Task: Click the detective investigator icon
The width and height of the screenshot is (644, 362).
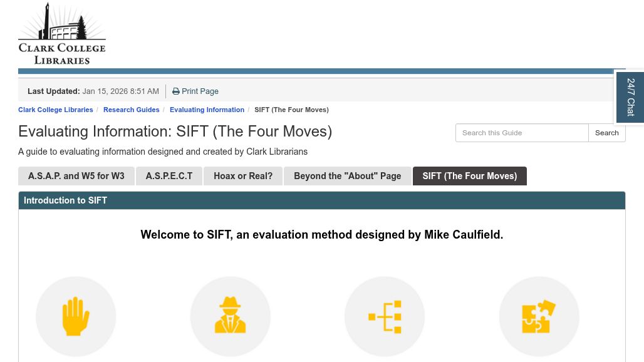Action: 231,316
